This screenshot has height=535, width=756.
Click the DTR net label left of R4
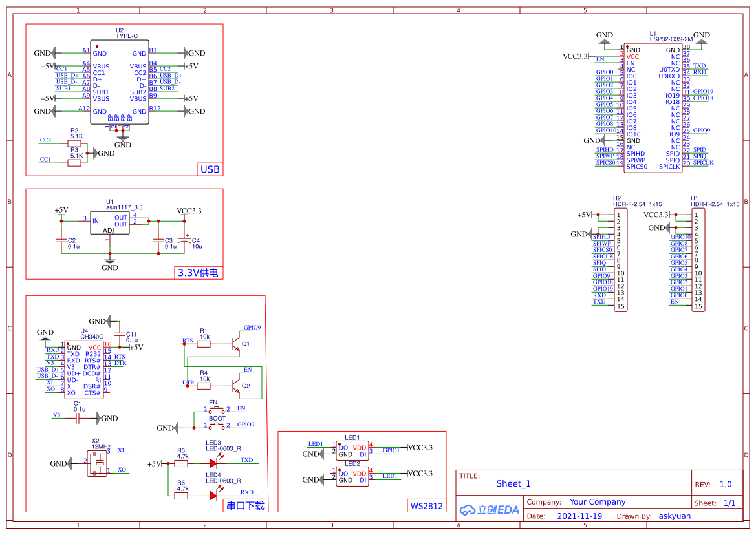[188, 383]
